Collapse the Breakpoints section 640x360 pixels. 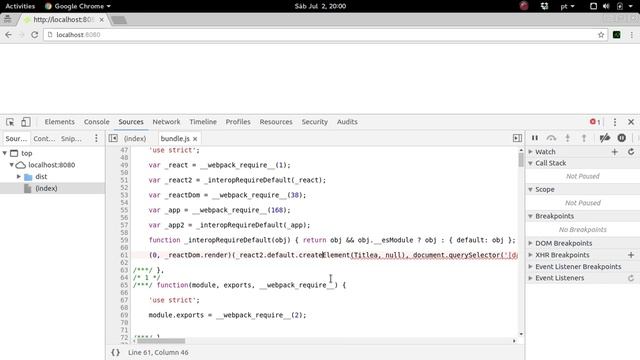tap(531, 216)
